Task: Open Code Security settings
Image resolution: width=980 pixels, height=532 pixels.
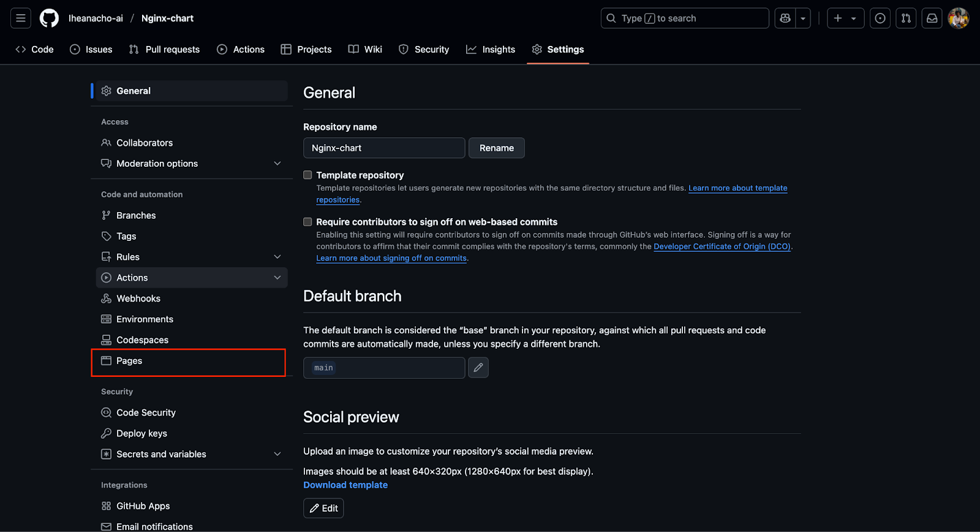Action: pyautogui.click(x=192, y=412)
